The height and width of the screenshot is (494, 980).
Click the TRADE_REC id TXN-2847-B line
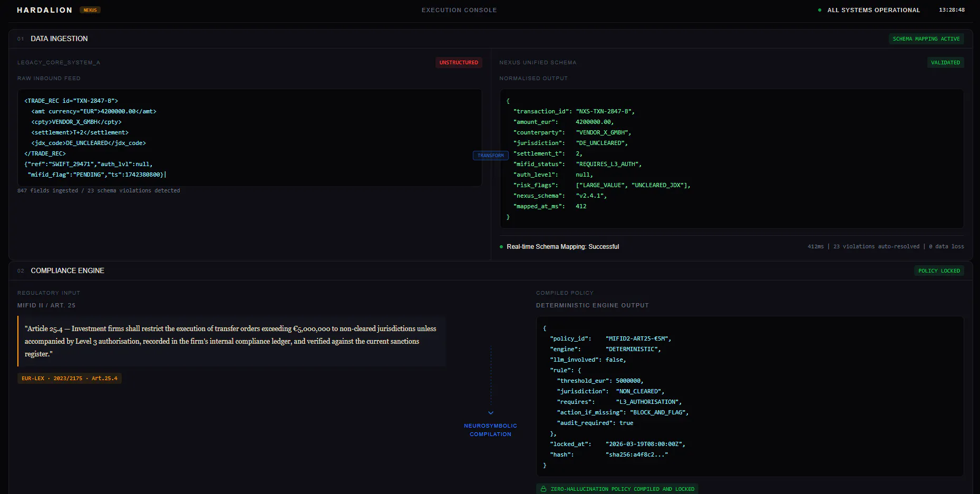pyautogui.click(x=71, y=101)
